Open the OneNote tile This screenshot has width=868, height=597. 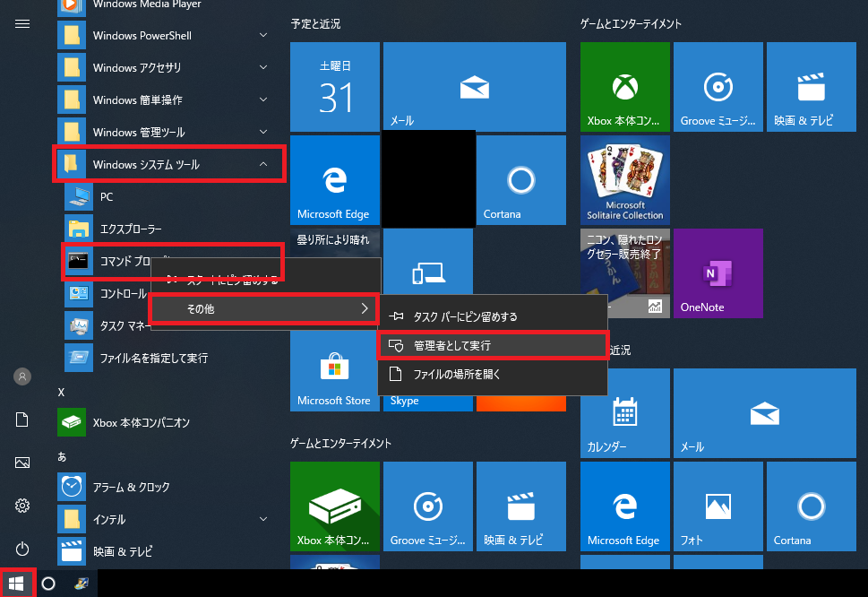(x=718, y=273)
